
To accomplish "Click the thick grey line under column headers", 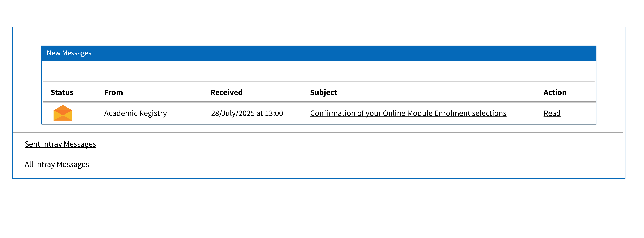I will tap(319, 102).
